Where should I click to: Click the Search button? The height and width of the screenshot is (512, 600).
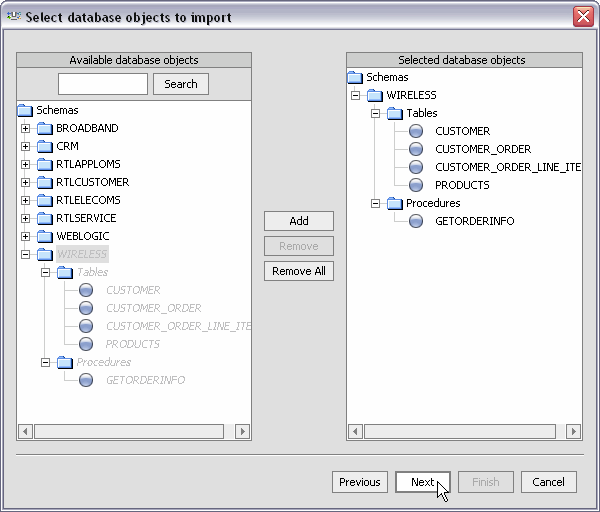pos(181,84)
